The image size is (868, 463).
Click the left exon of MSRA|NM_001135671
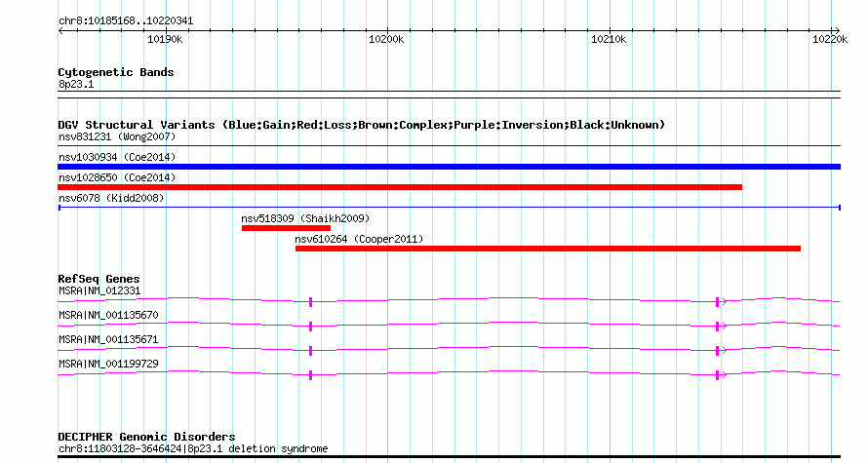(x=310, y=351)
